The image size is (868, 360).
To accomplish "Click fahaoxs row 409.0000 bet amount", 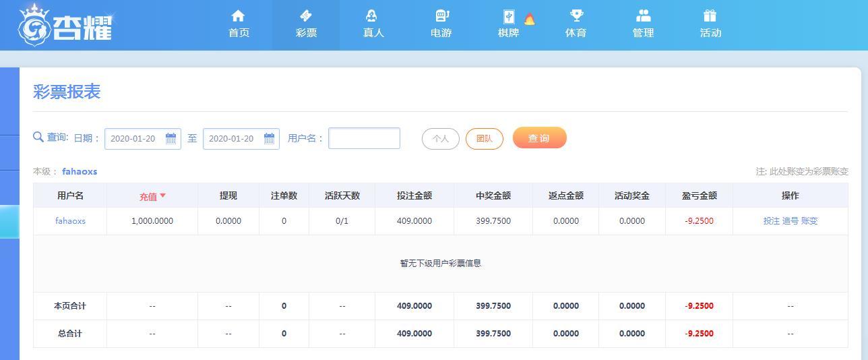I will [414, 220].
